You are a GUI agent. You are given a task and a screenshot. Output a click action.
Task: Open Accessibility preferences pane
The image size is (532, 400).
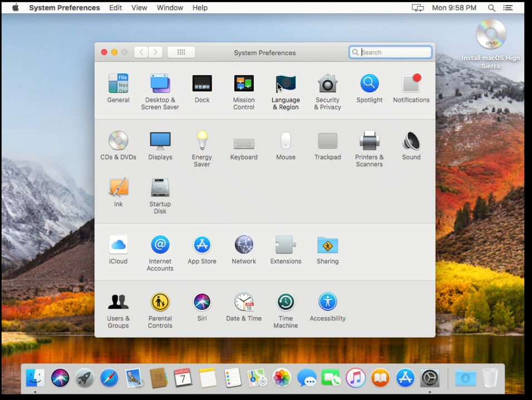coord(327,307)
